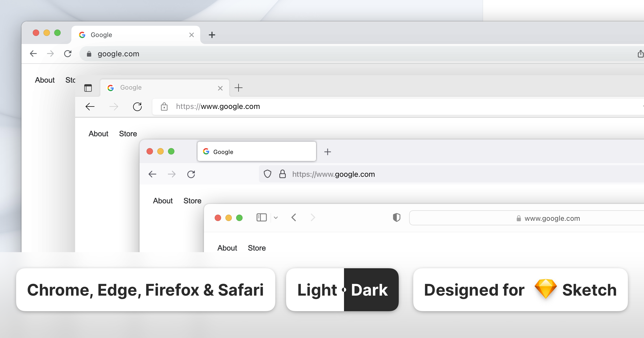Click the share icon in Chrome toolbar

(x=640, y=54)
